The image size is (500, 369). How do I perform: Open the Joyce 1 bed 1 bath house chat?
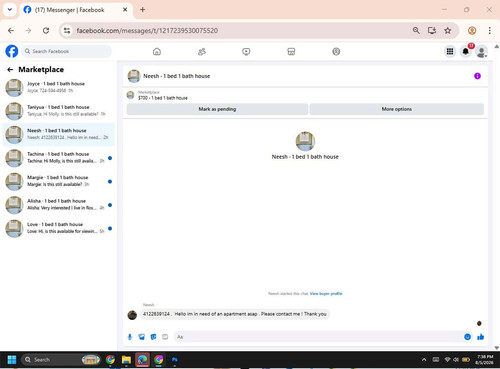[59, 87]
